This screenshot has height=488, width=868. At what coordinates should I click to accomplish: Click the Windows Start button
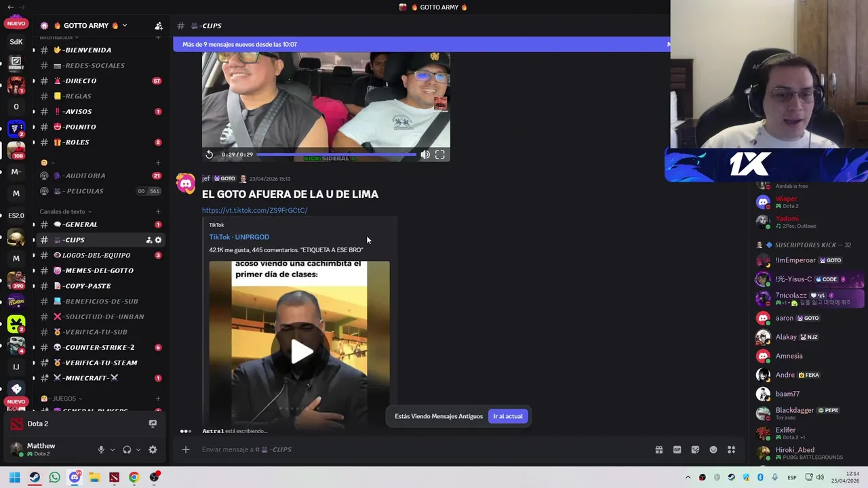[15, 477]
